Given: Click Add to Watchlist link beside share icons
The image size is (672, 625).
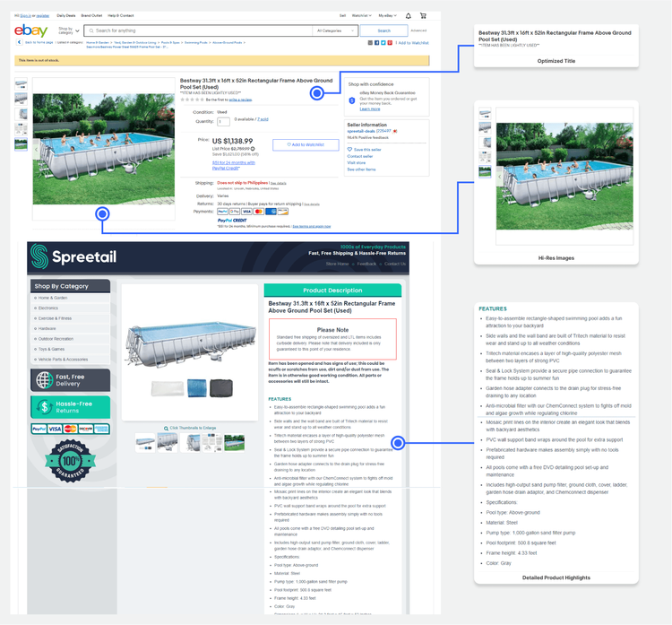Looking at the screenshot, I should pos(413,43).
